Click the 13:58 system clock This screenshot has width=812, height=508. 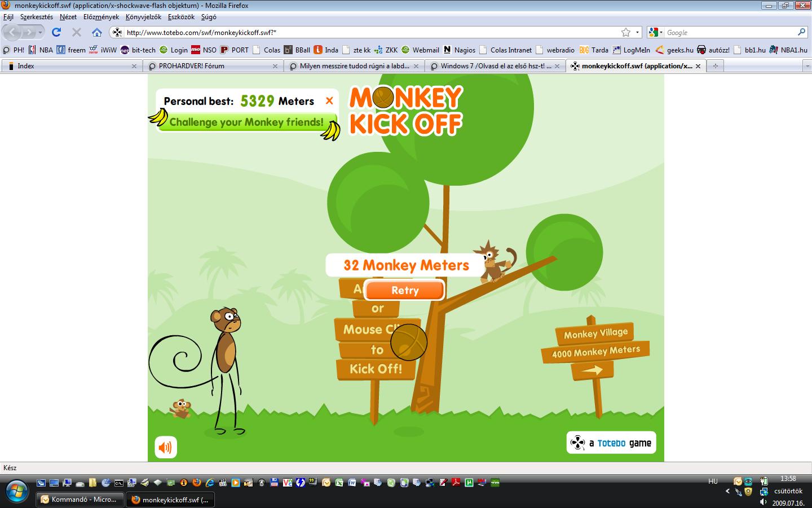[788, 479]
